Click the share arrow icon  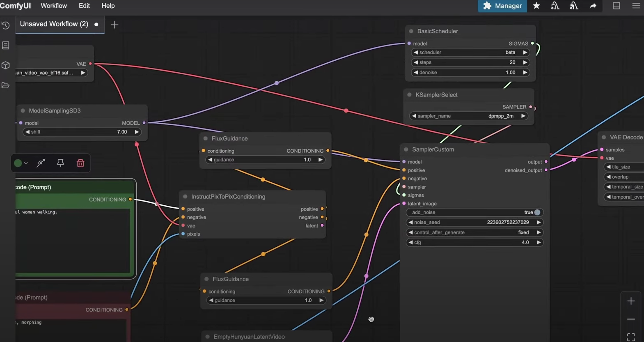pyautogui.click(x=593, y=6)
